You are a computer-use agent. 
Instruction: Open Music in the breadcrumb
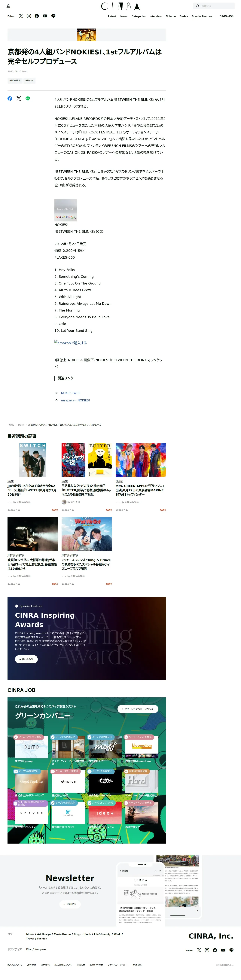coord(21,425)
